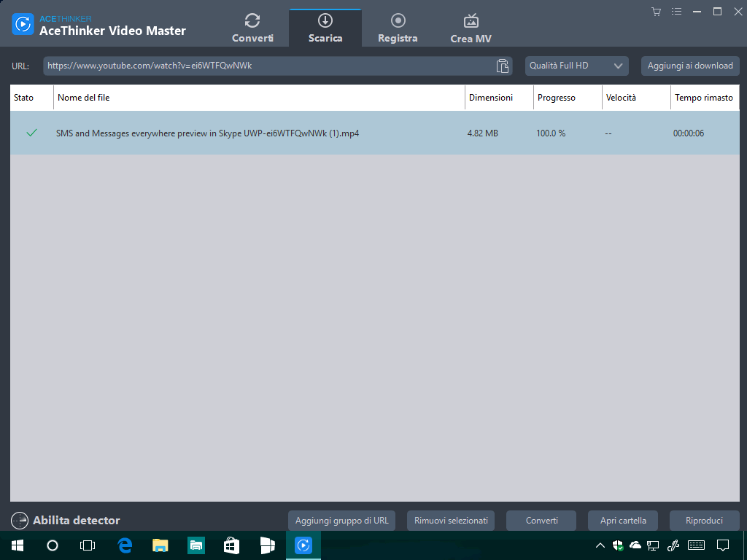Click the AceThinker Video Master logo icon
Screen dimensions: 747x560
click(23, 24)
